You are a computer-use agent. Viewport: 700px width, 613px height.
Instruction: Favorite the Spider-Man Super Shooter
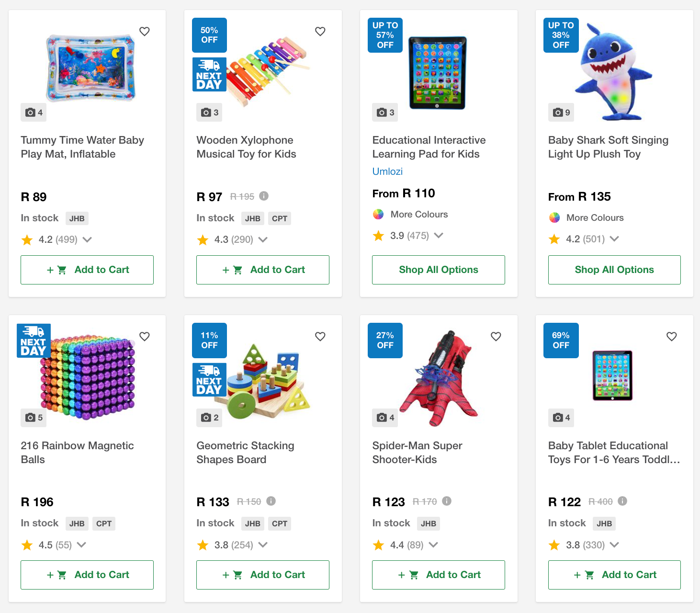coord(496,337)
